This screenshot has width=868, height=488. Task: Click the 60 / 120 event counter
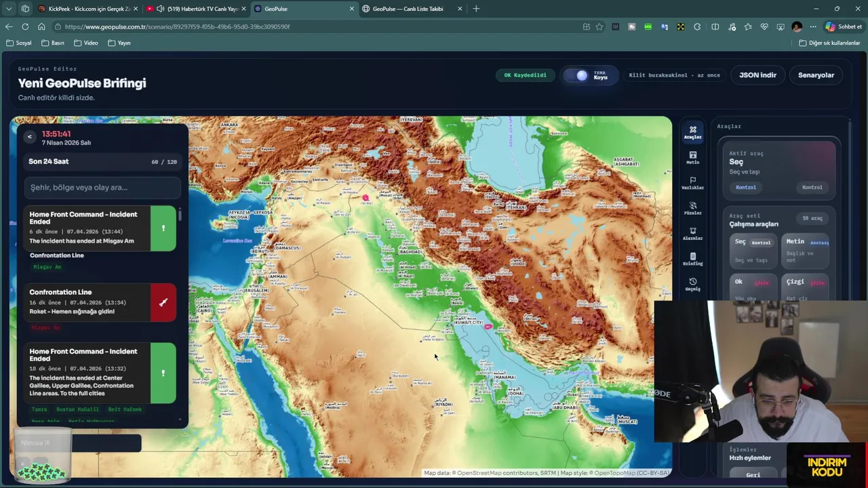[x=164, y=162]
